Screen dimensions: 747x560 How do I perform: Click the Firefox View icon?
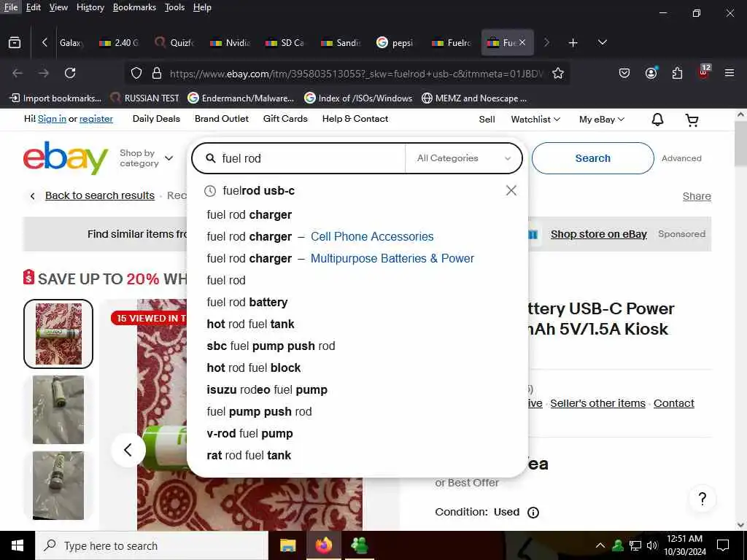[x=15, y=43]
